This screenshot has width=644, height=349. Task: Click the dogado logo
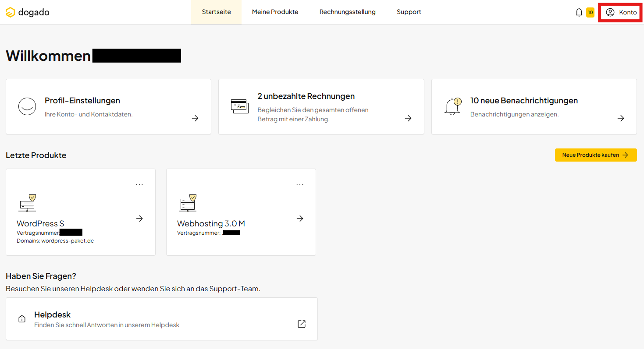[27, 12]
